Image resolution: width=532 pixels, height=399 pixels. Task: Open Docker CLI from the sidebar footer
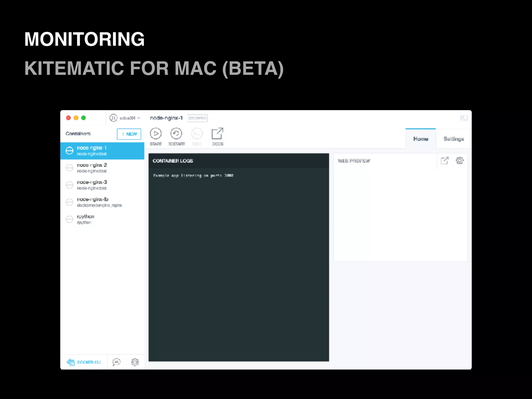[x=84, y=362]
